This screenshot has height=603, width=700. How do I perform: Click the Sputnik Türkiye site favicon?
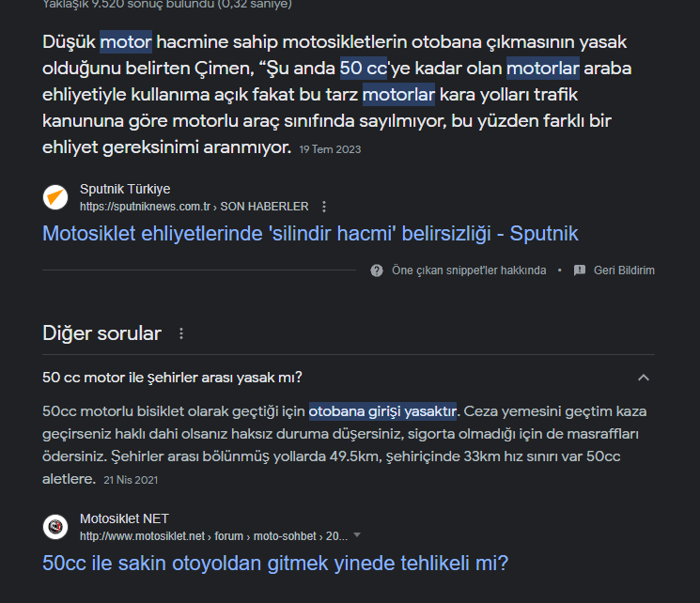pos(55,197)
